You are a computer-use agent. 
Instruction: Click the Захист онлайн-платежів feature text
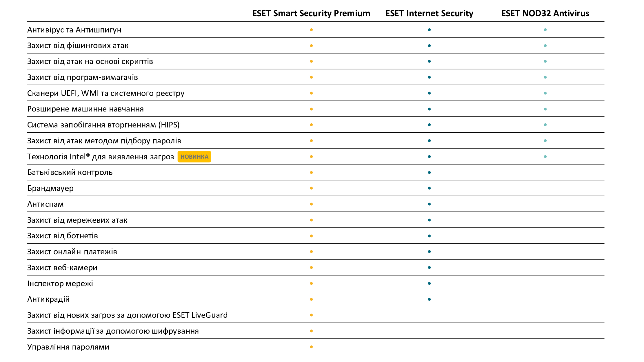[72, 252]
